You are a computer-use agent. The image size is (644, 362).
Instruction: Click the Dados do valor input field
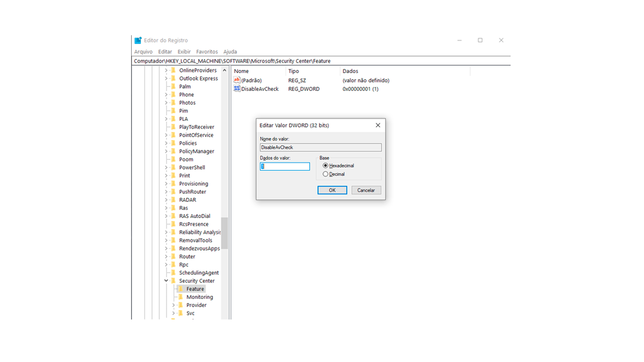(x=285, y=166)
